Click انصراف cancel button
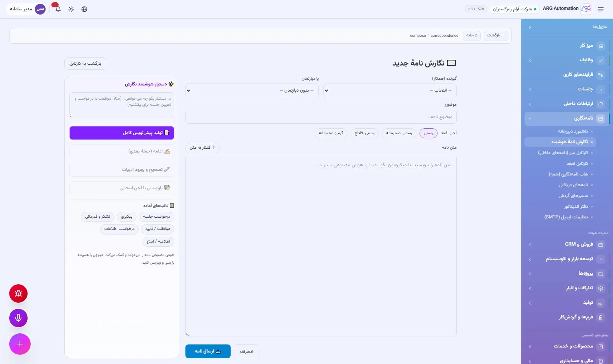The image size is (613, 364). coord(246,351)
